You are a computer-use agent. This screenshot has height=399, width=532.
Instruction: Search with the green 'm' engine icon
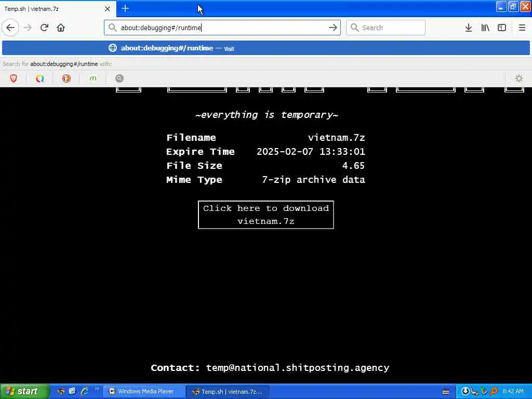(x=92, y=79)
